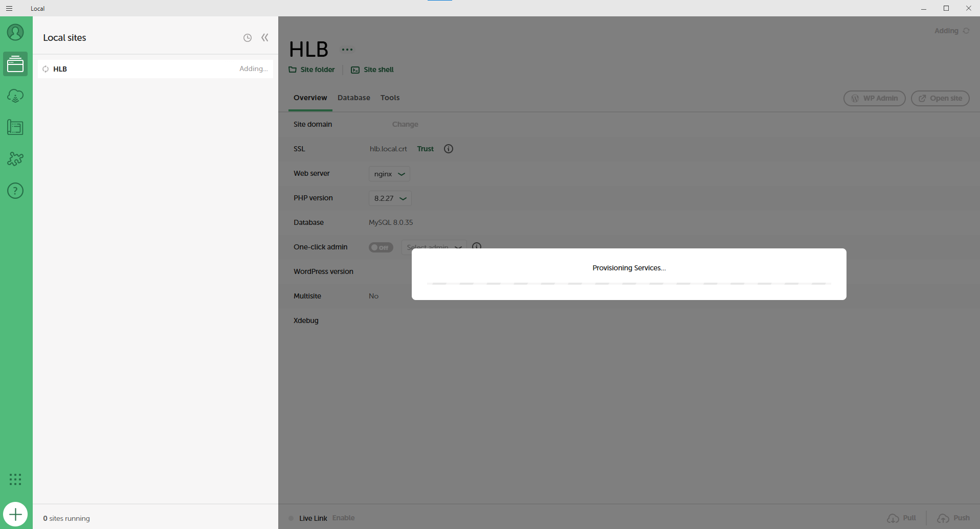Image resolution: width=980 pixels, height=529 pixels.
Task: Select the Local sites panel icon
Action: (x=15, y=63)
